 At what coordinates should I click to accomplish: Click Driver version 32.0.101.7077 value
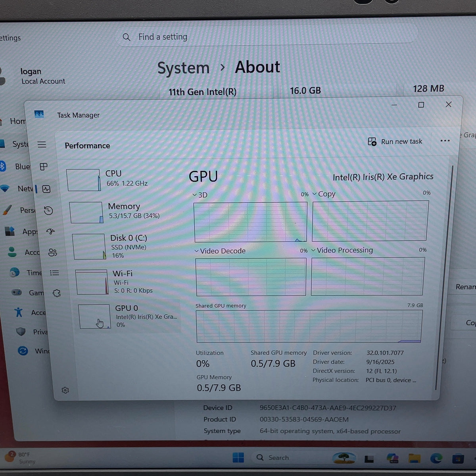tap(385, 353)
